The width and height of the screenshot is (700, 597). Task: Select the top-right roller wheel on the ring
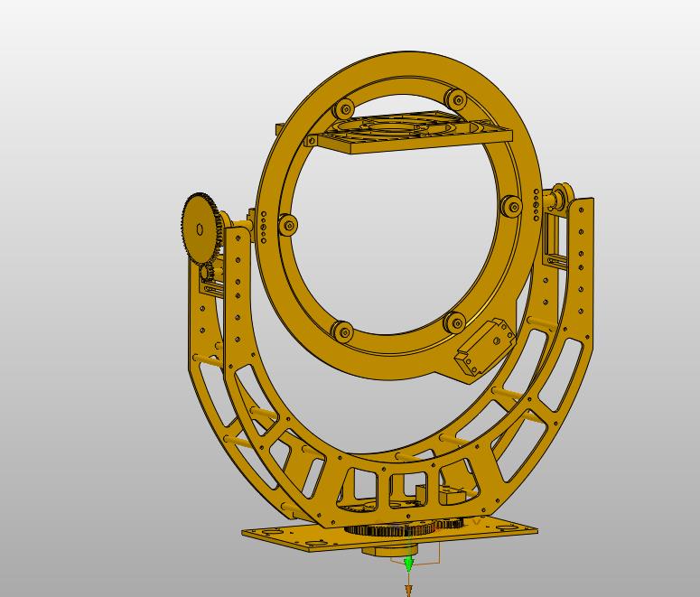coord(457,98)
